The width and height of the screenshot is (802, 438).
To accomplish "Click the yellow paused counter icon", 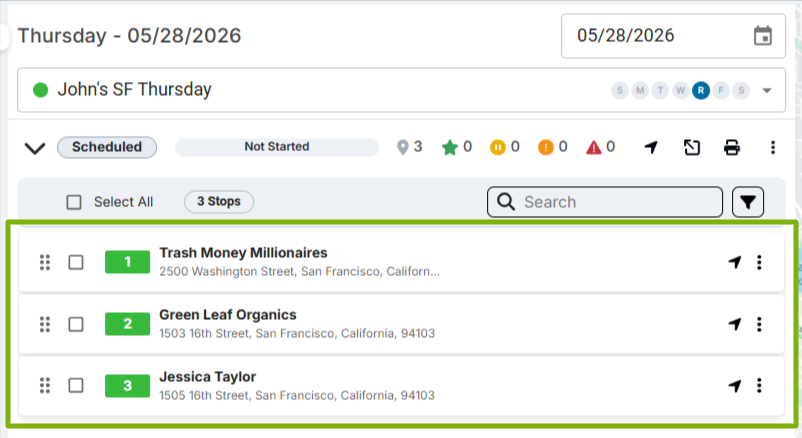I will tap(498, 147).
